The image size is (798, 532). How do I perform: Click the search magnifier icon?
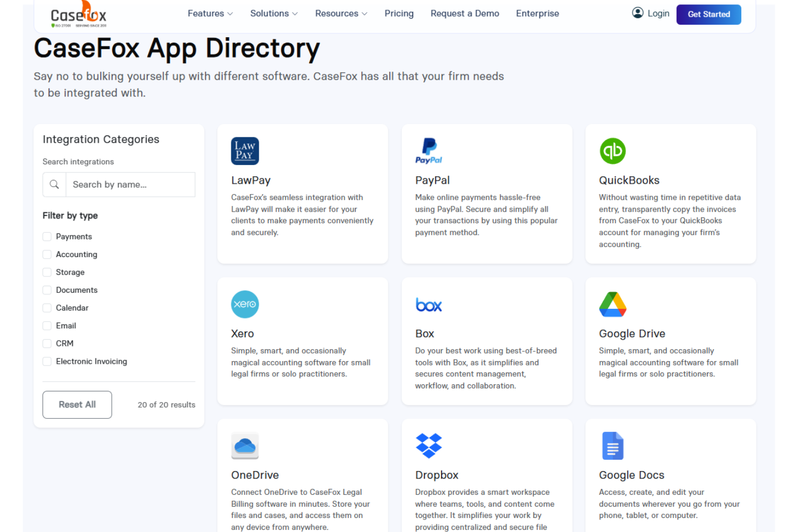click(54, 184)
